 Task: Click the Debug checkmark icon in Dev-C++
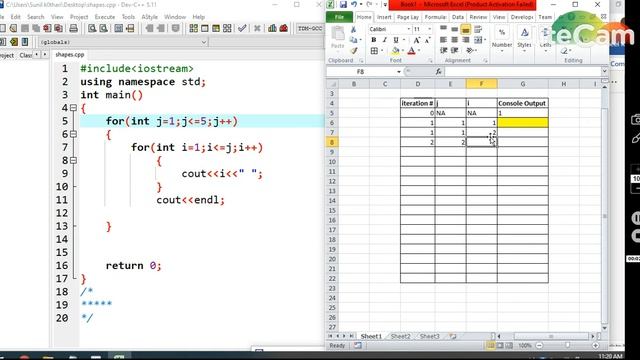click(x=242, y=28)
